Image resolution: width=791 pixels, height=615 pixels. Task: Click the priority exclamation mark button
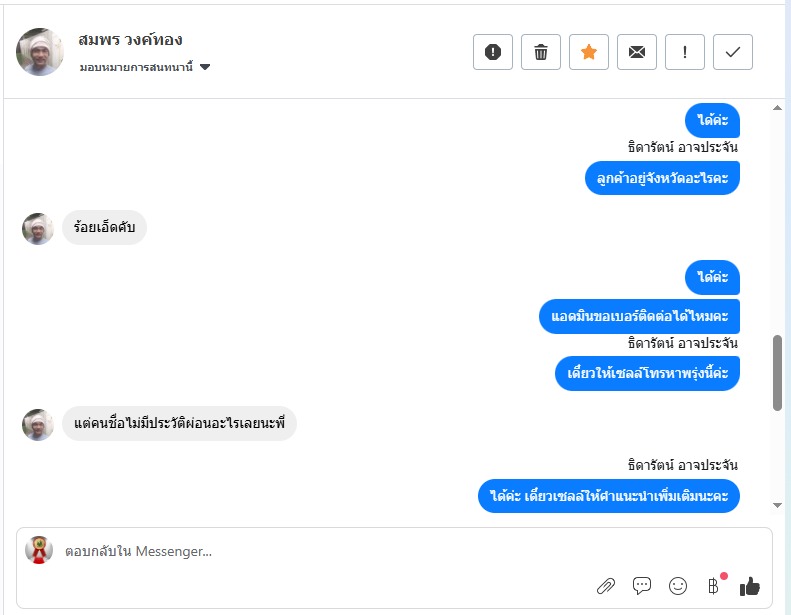685,52
